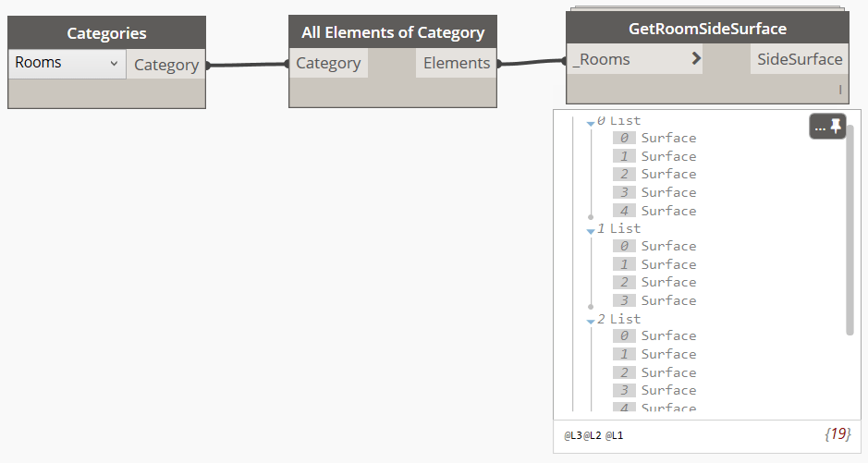
Task: Select Surface item 2 under 2 List
Action: pyautogui.click(x=668, y=372)
